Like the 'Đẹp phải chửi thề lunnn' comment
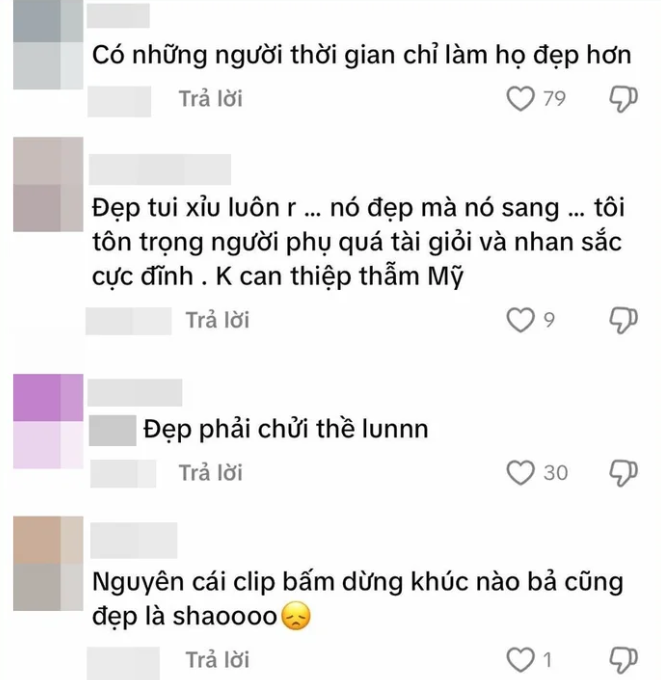This screenshot has width=661, height=680. coord(520,473)
